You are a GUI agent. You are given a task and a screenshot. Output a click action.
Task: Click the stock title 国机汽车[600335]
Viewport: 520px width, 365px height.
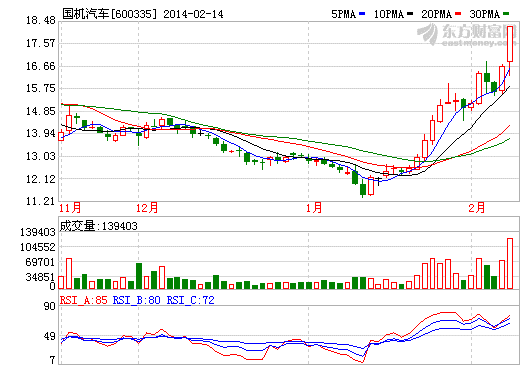[109, 14]
